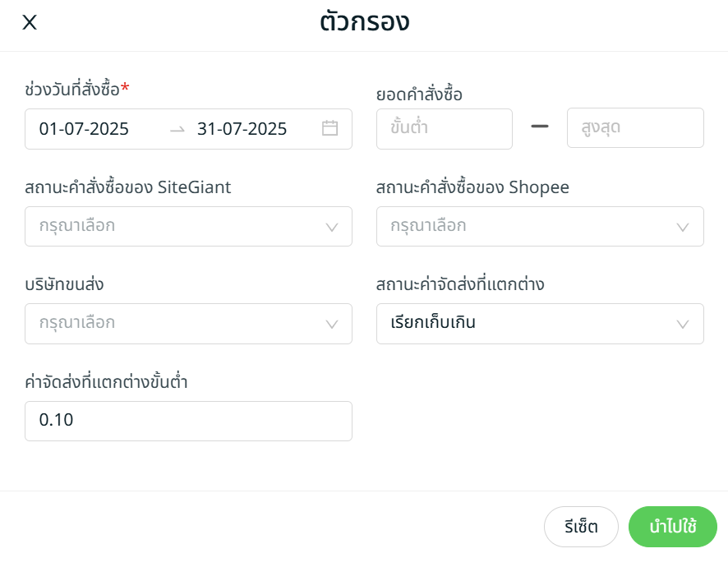Click the ค่าจัดส่งที่แตกต่างขั้นต่ำ field showing 0.10

click(x=188, y=421)
